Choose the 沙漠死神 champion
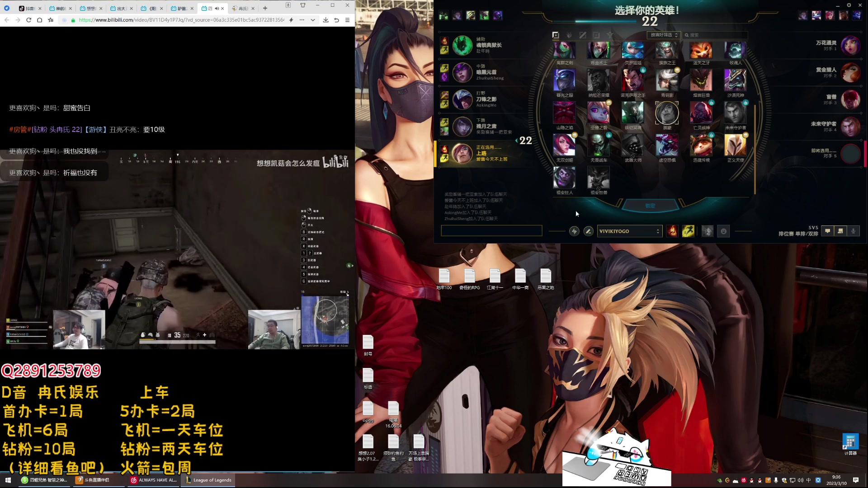 coord(736,80)
